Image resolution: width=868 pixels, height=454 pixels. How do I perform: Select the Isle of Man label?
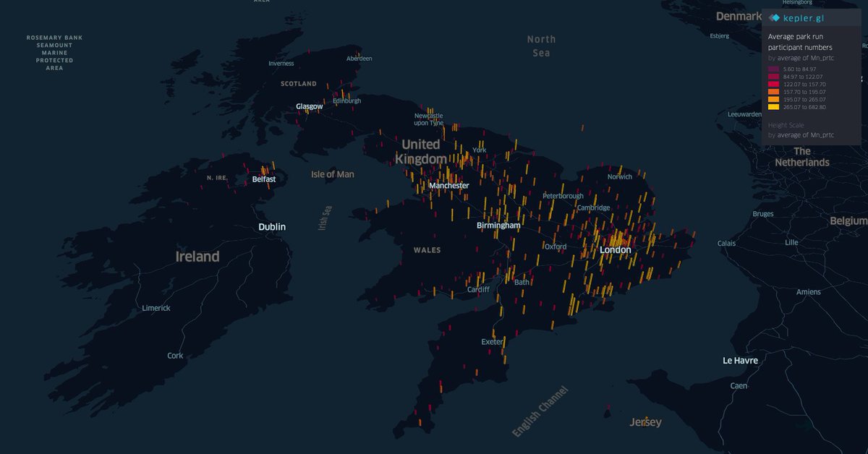(x=332, y=174)
